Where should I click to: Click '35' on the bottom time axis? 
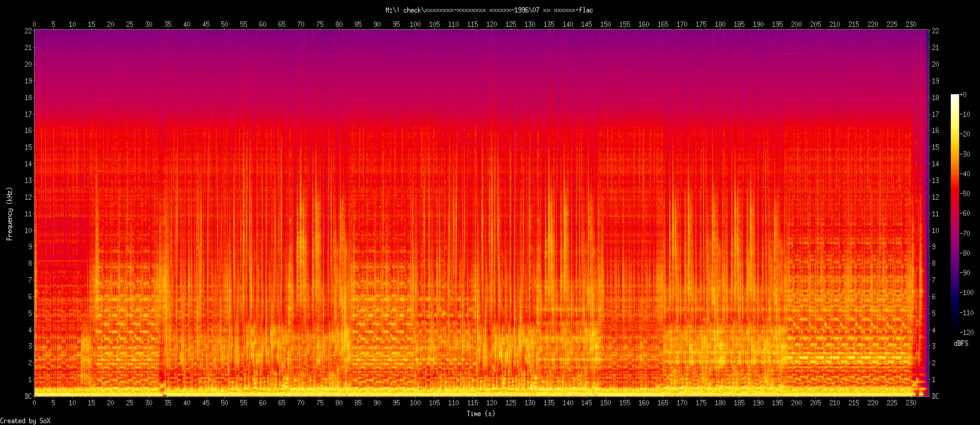click(168, 403)
